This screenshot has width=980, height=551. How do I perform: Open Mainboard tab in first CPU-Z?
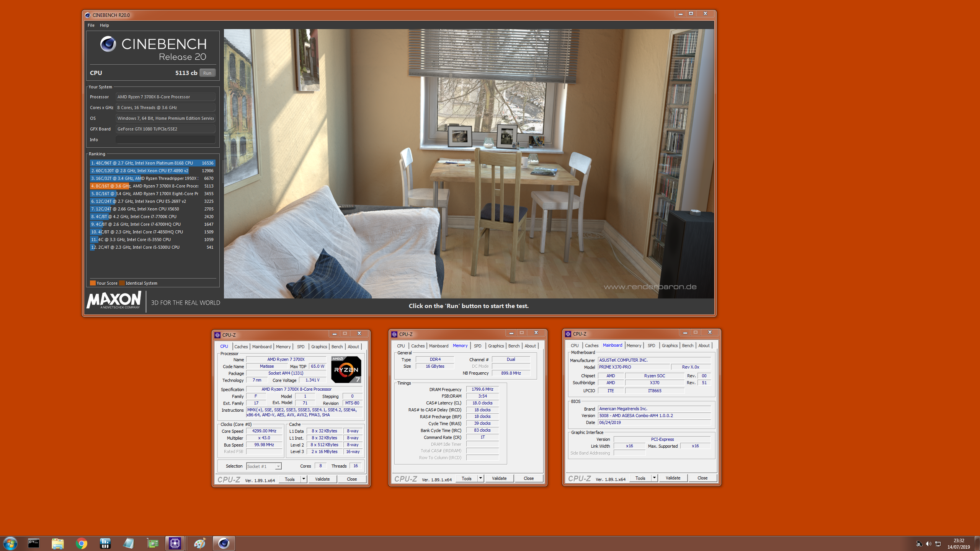pos(262,347)
